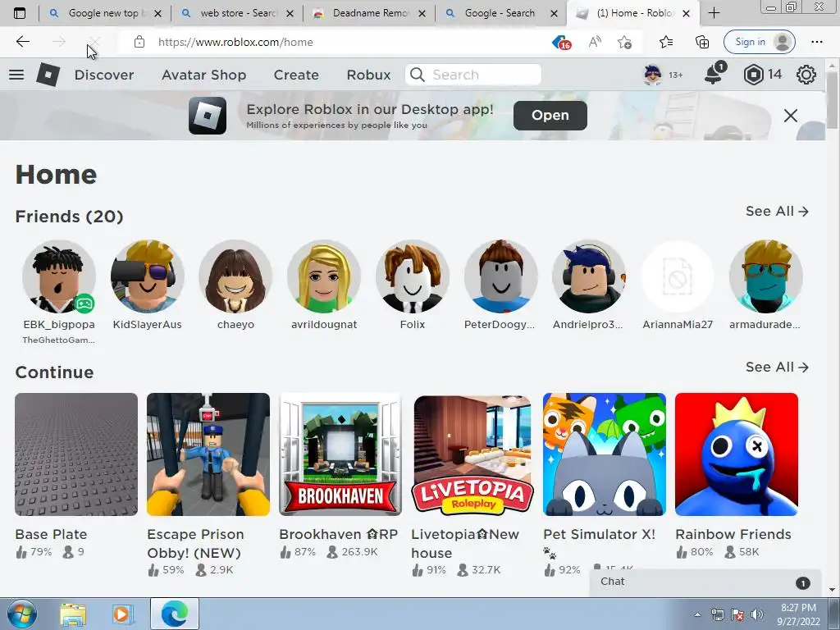Open friend avrildougnat avatar

pyautogui.click(x=324, y=276)
